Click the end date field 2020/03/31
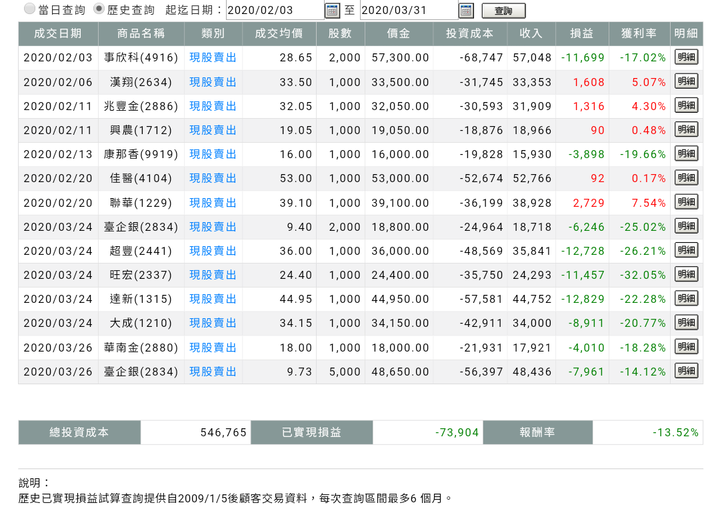Image resolution: width=720 pixels, height=505 pixels. pyautogui.click(x=409, y=10)
